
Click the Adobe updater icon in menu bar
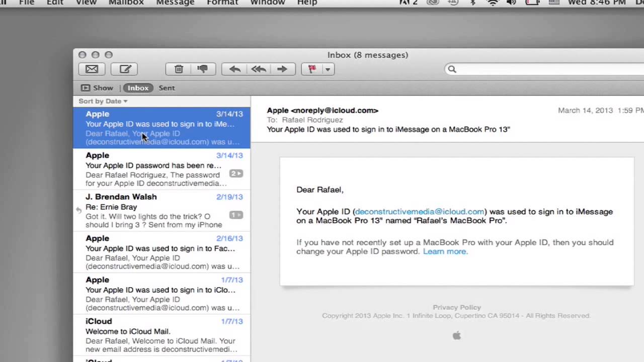pos(408,3)
